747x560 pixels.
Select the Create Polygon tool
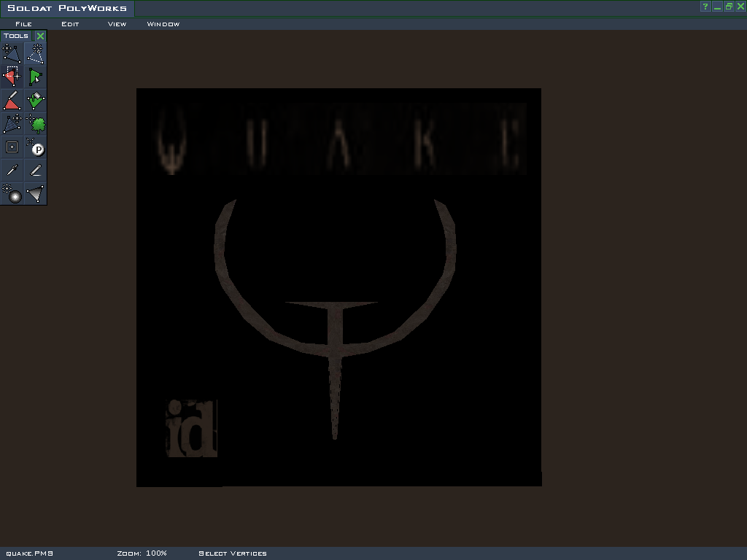point(35,53)
